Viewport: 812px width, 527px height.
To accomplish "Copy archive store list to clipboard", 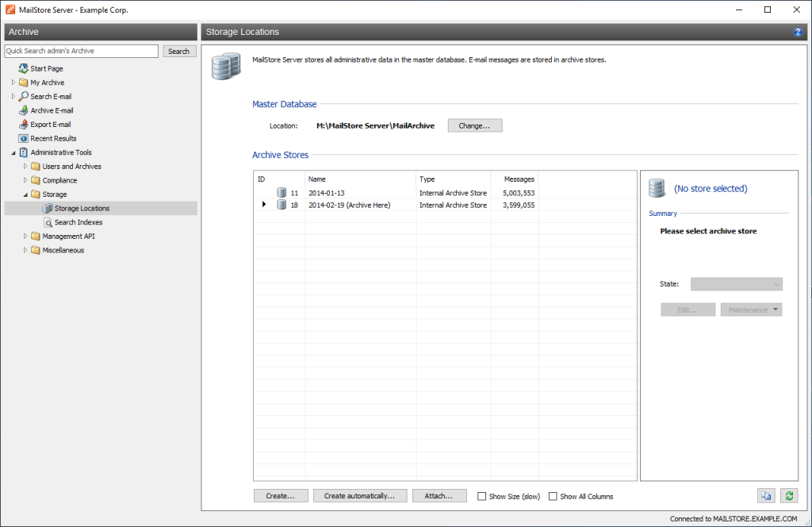I will (766, 495).
